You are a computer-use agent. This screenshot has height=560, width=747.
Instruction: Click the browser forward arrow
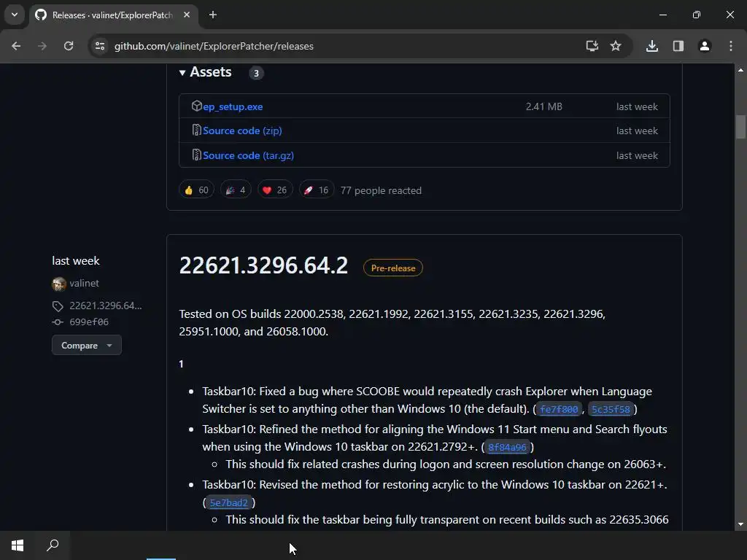(42, 46)
